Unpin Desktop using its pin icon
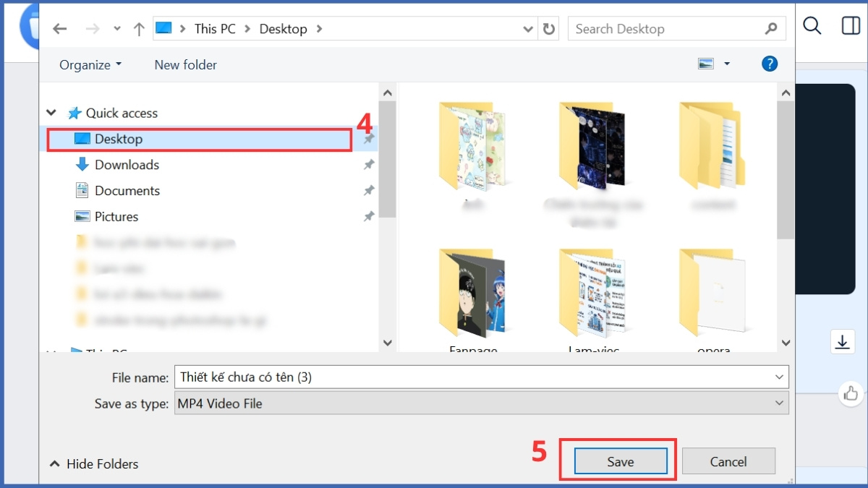 (369, 139)
